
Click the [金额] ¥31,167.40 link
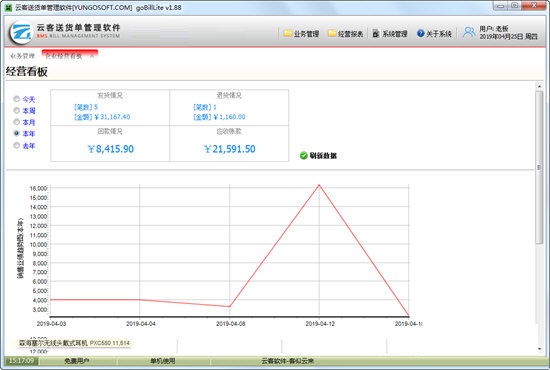(x=102, y=117)
